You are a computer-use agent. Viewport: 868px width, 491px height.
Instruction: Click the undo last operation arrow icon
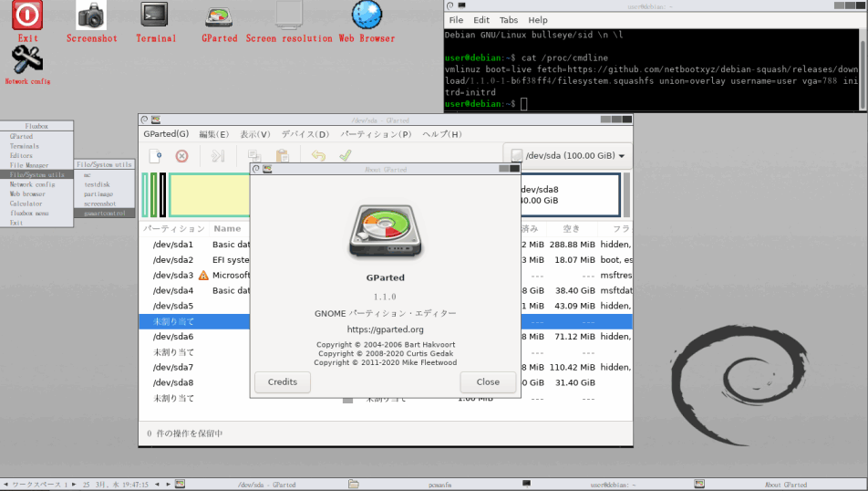tap(318, 156)
